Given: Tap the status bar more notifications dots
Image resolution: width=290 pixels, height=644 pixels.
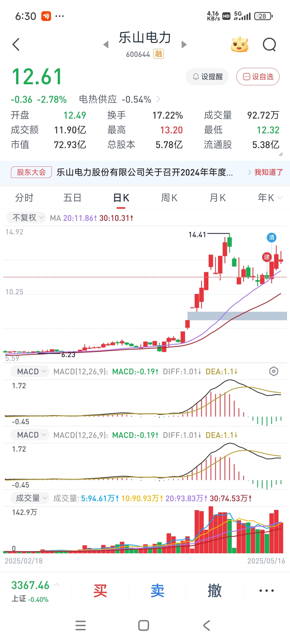Looking at the screenshot, I should (x=60, y=16).
